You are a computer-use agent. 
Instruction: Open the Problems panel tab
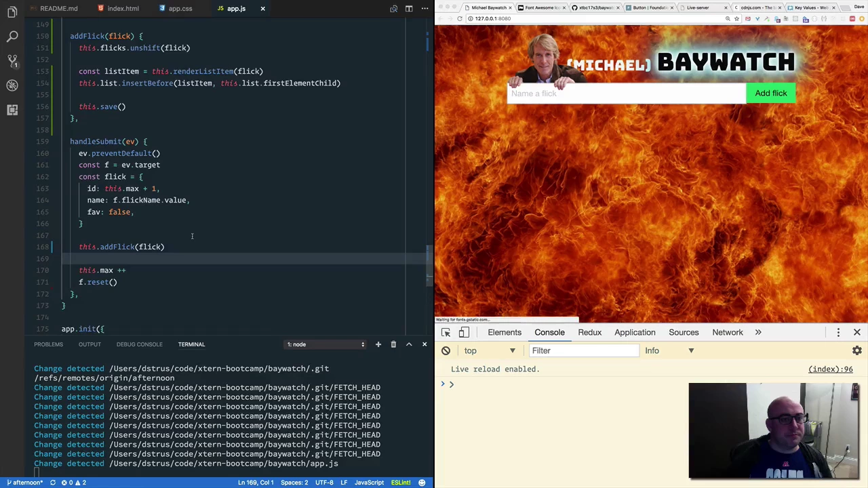click(48, 344)
